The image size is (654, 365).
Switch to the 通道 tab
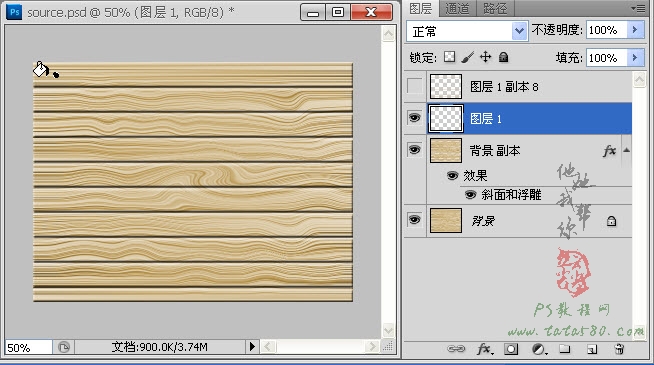[x=457, y=8]
